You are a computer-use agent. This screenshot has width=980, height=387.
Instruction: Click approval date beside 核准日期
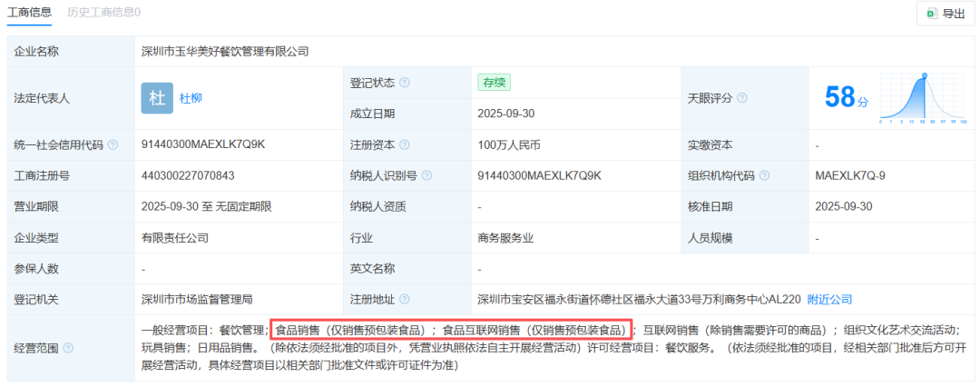click(844, 206)
